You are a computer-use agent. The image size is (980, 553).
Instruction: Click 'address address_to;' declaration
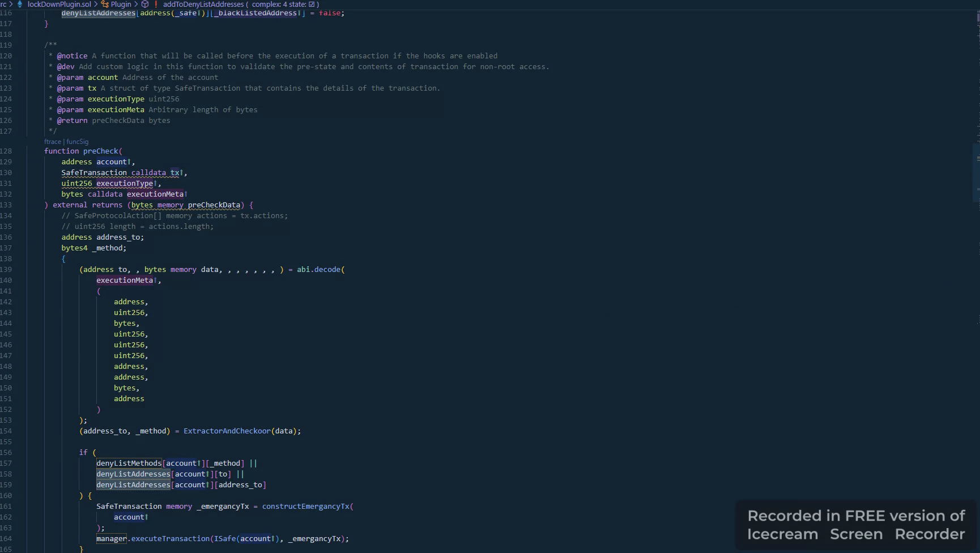coord(103,237)
